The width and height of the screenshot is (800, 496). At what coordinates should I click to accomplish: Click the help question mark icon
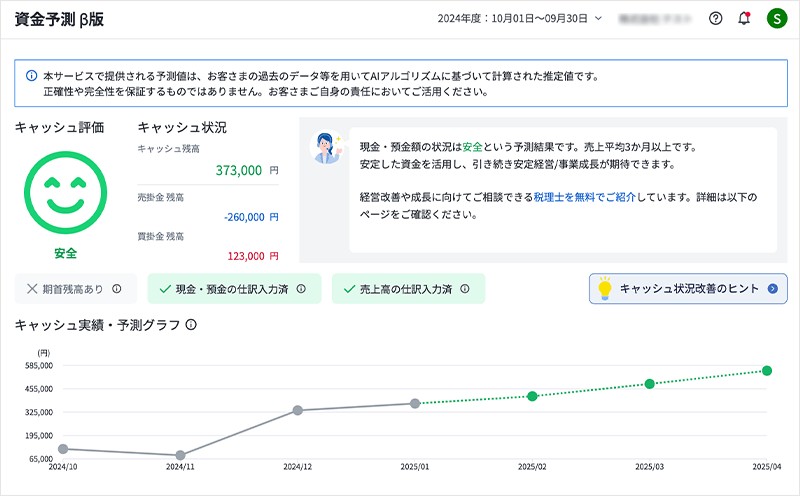pos(715,18)
